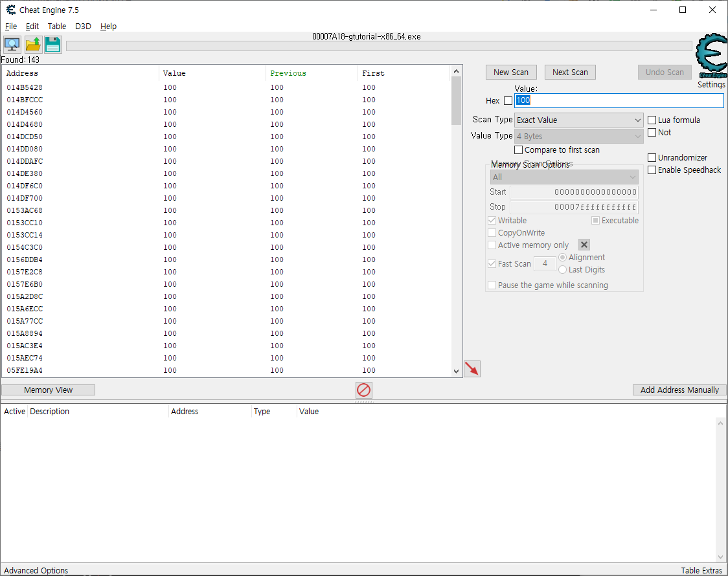Screen dimensions: 728x576
Task: Click the Settings label
Action: click(x=711, y=84)
